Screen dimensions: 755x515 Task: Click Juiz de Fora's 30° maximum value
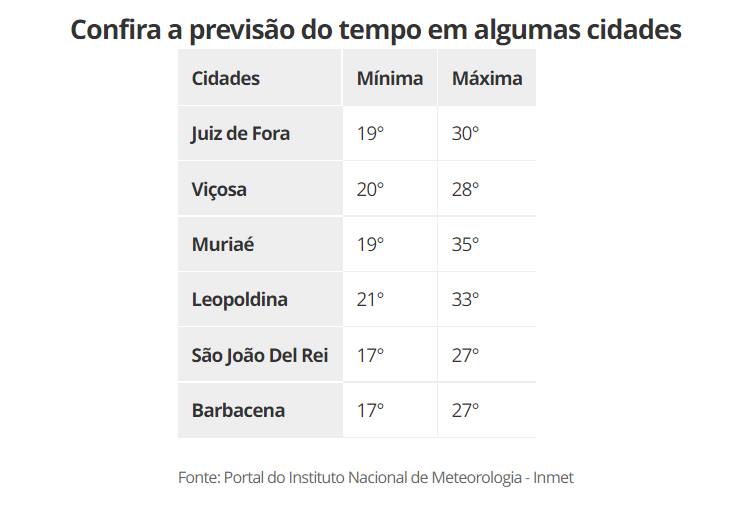(465, 133)
